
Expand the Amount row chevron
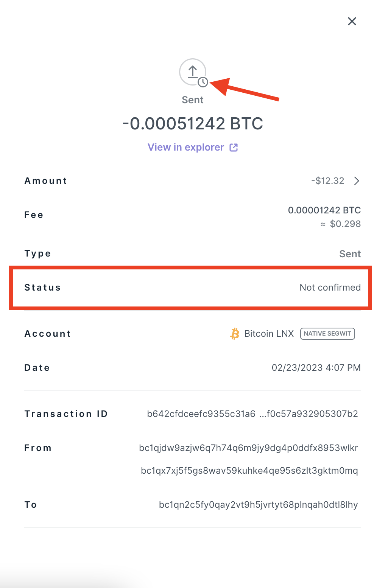357,181
